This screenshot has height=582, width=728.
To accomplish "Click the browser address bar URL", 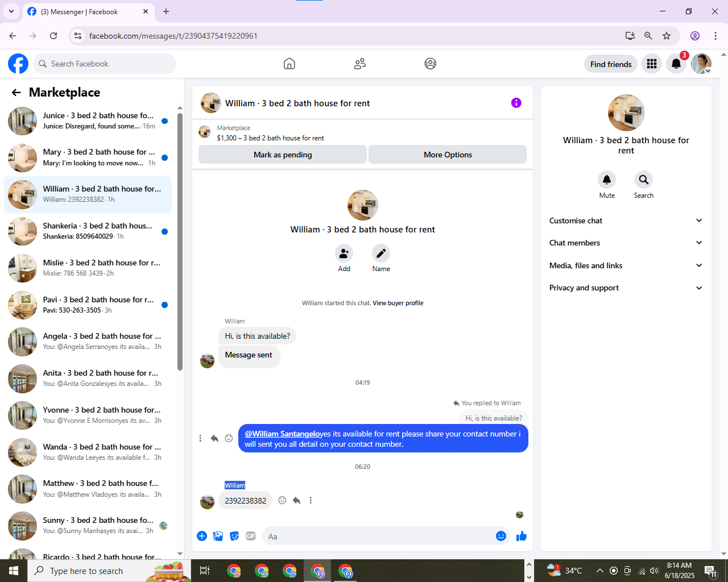I will [x=173, y=36].
